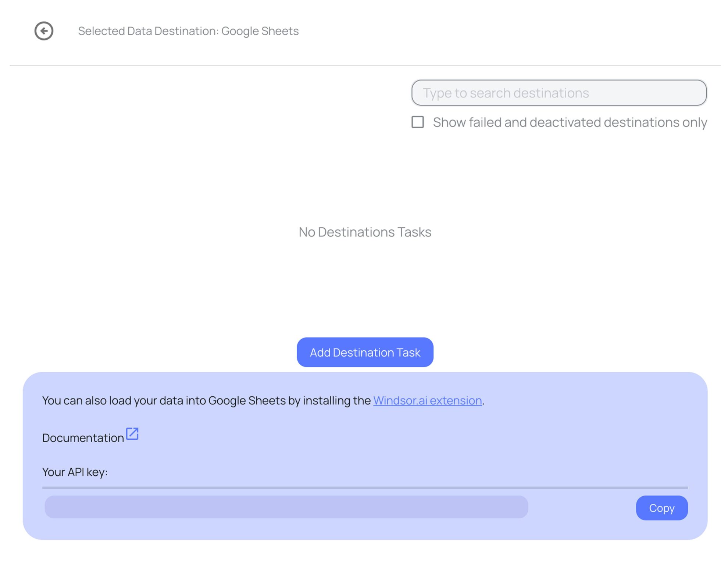Click 'Selected Data Destination: Google Sheets' heading
Screen dimensions: 728x561
click(x=188, y=31)
